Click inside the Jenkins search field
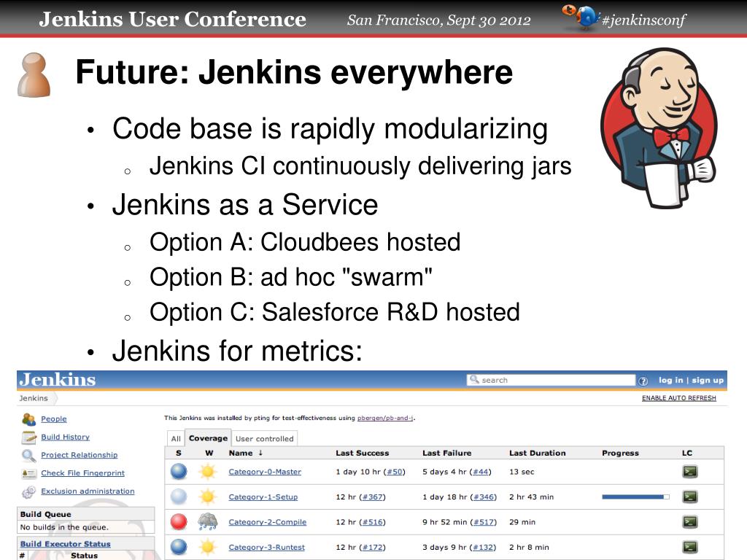This screenshot has width=747, height=560. (x=551, y=380)
